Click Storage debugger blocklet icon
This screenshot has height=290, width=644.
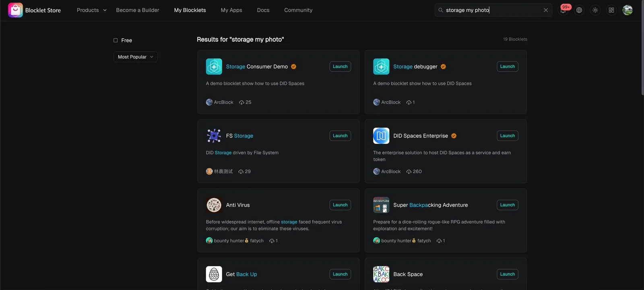(381, 66)
